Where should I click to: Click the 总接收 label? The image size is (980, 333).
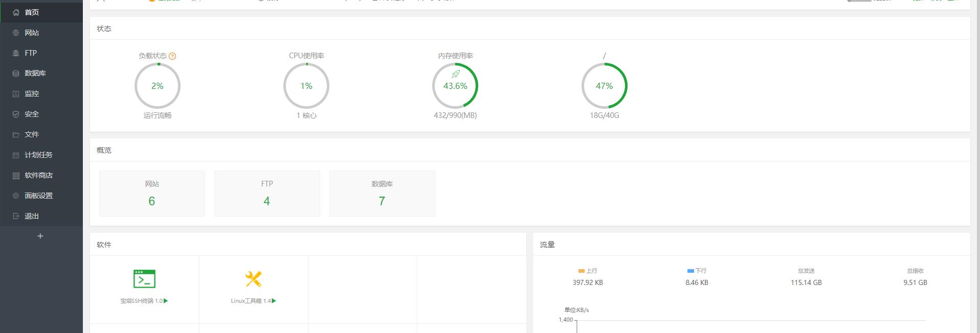tap(916, 271)
